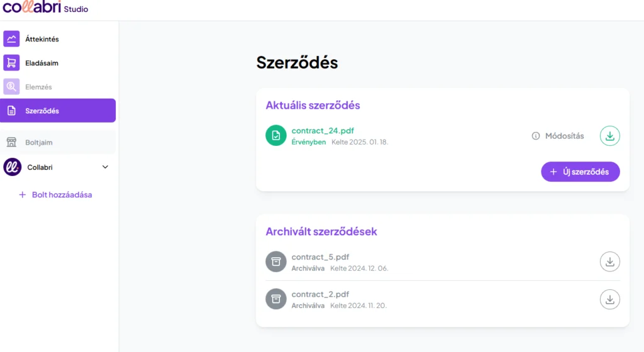The width and height of the screenshot is (644, 352).
Task: Click the info icon next to Módosítás
Action: (x=536, y=136)
